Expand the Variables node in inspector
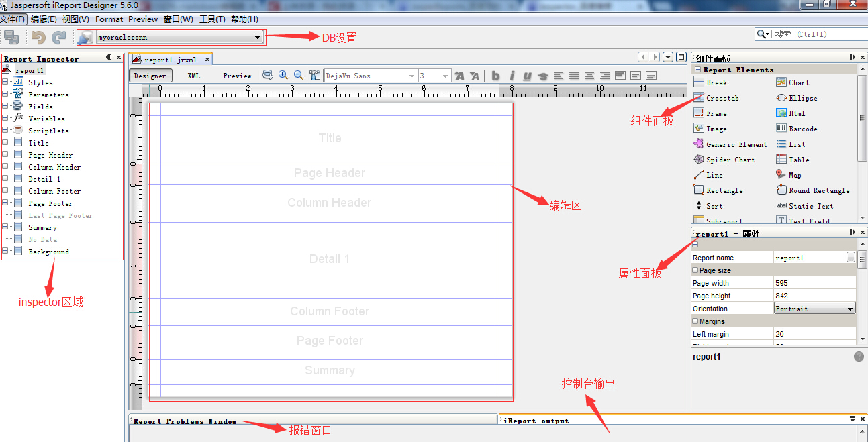The width and height of the screenshot is (868, 442). (5, 119)
